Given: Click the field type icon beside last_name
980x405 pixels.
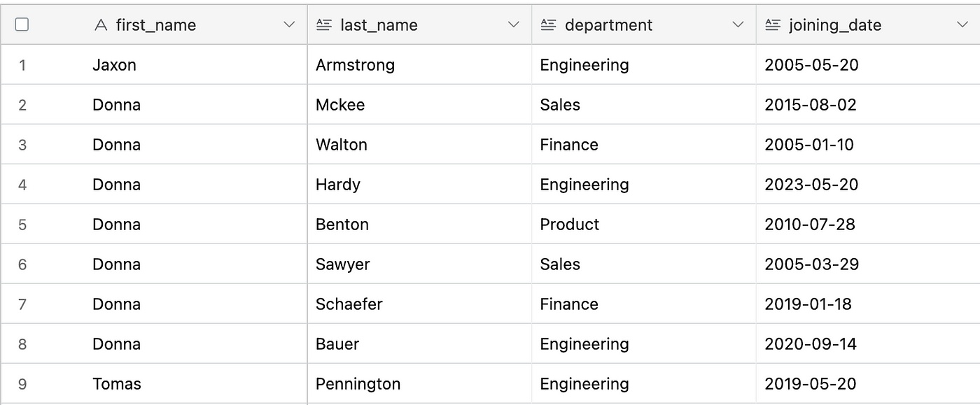Looking at the screenshot, I should pos(323,25).
